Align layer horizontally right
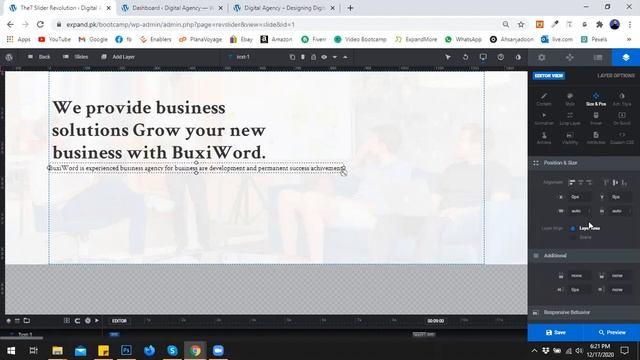The height and width of the screenshot is (360, 640). point(589,182)
